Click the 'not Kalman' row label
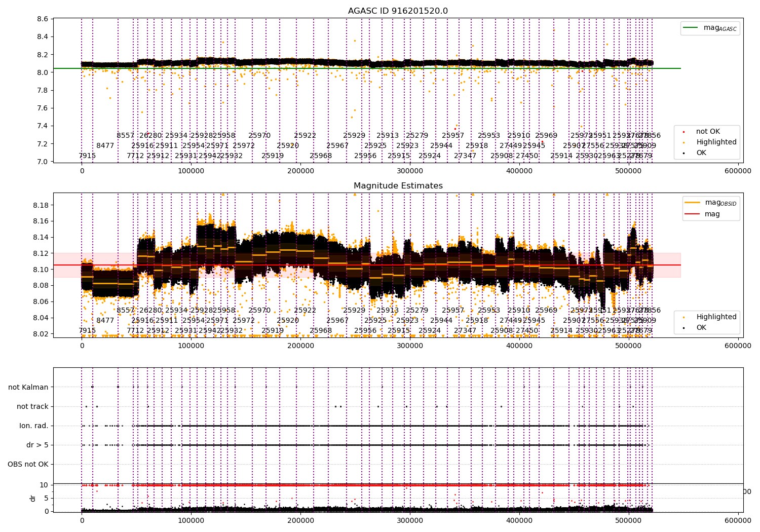This screenshot has height=532, width=760. 28,387
